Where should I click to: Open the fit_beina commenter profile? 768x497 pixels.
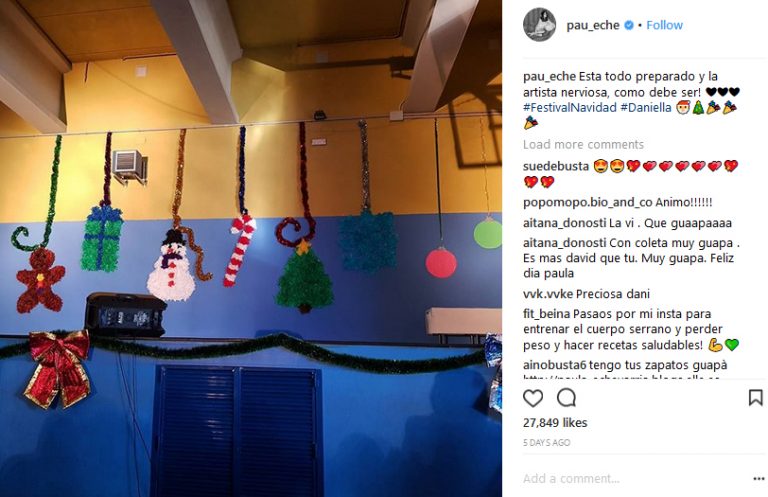pos(546,314)
